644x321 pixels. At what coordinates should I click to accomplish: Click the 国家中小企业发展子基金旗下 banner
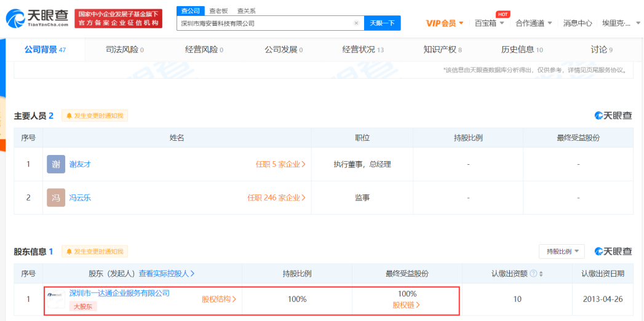pos(118,18)
